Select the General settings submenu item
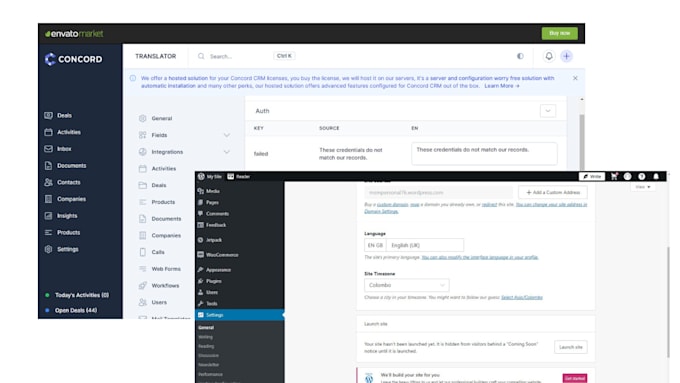The image size is (680, 383). pyautogui.click(x=206, y=327)
